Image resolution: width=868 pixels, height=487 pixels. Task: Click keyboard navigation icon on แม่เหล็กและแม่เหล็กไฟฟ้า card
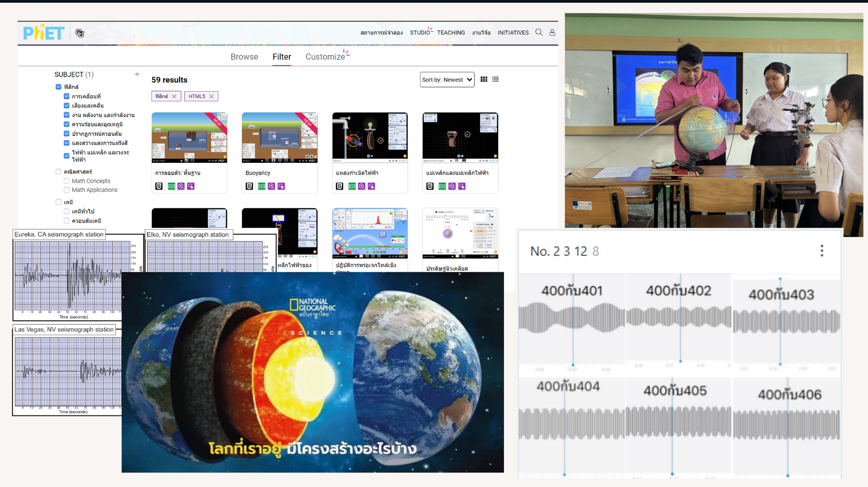point(442,186)
